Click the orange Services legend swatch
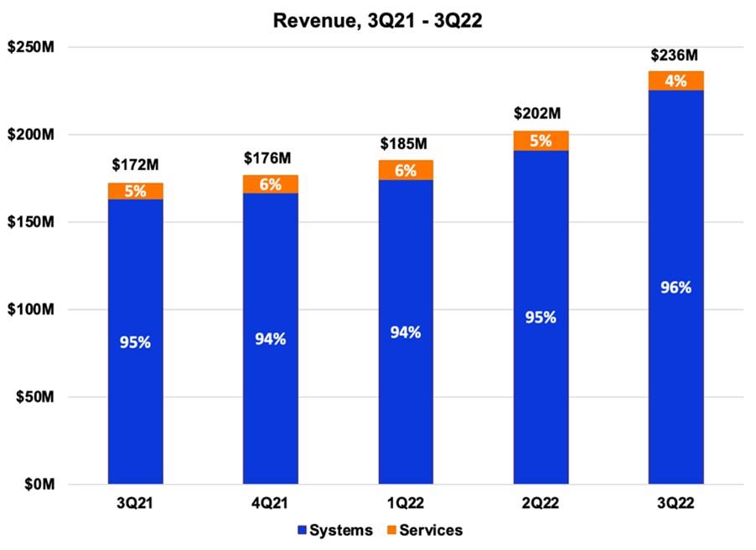The image size is (756, 550). pyautogui.click(x=391, y=530)
